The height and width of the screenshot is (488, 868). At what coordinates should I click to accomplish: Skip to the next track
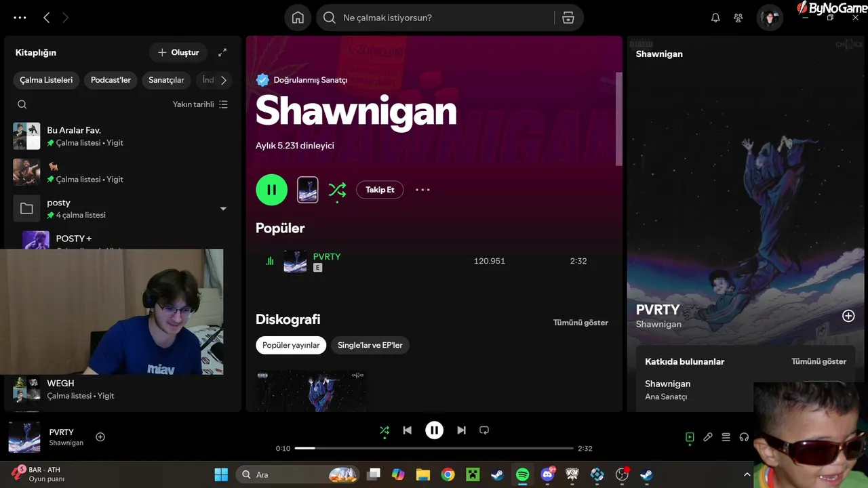coord(461,430)
